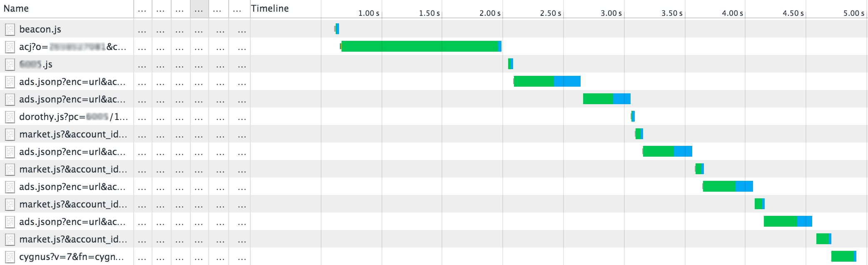Open the cygnus?v=7 request details

coord(72,257)
